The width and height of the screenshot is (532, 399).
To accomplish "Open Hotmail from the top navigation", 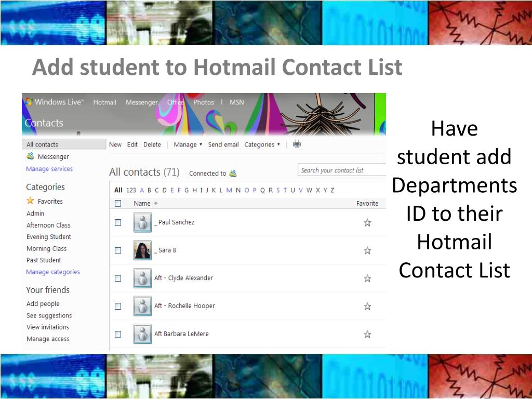I will click(x=104, y=102).
